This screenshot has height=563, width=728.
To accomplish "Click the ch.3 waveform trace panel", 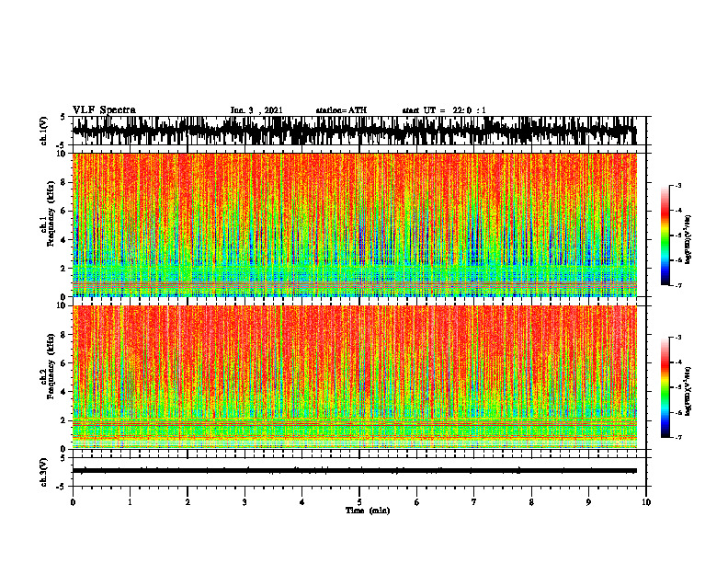I will coord(359,472).
